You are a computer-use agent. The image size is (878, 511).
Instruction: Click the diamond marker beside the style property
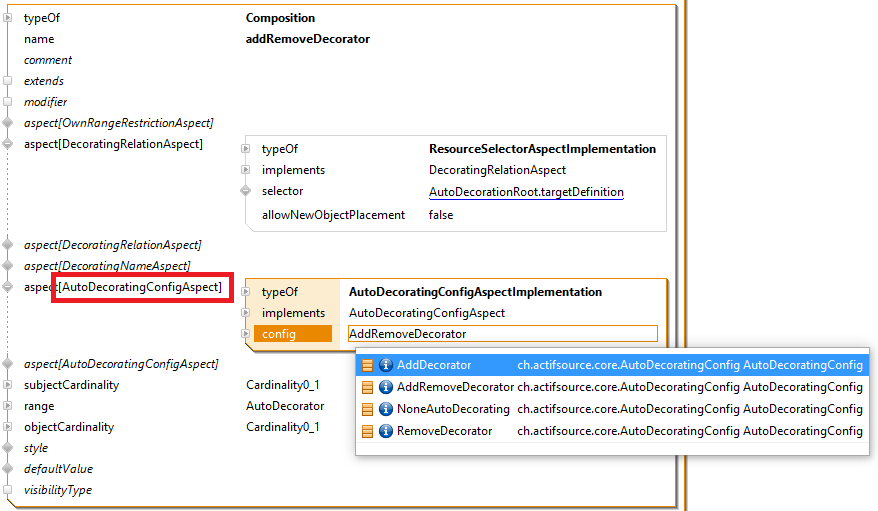[x=8, y=448]
